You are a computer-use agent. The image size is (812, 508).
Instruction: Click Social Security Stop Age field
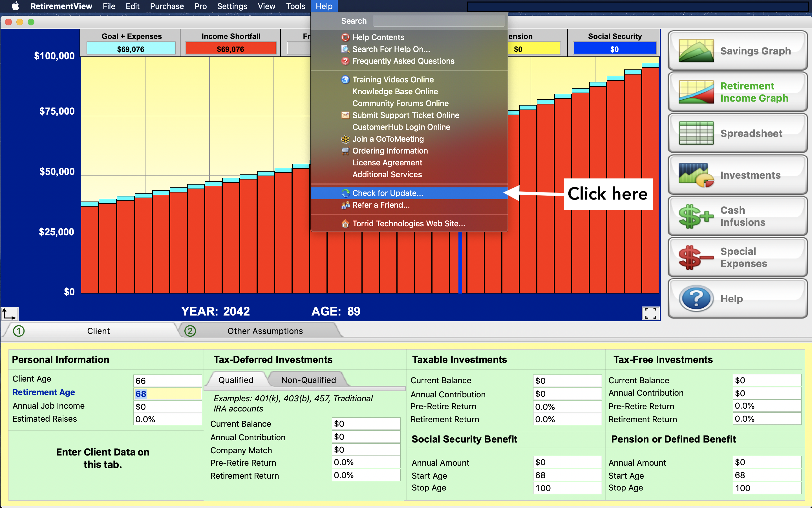click(567, 488)
